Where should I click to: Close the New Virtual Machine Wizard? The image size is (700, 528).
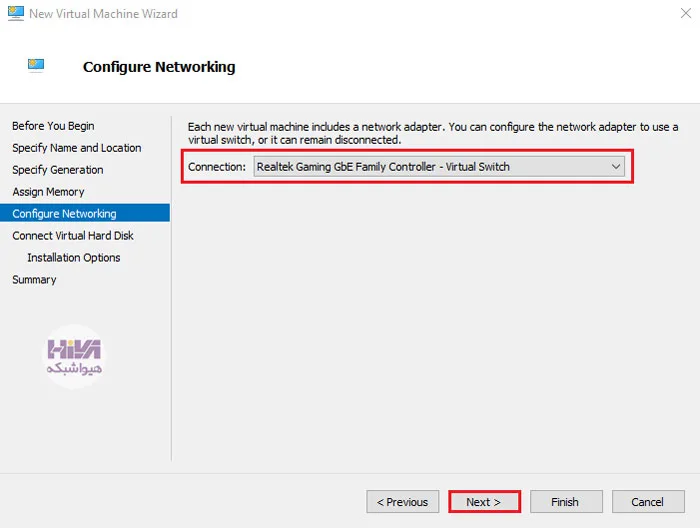coord(686,13)
